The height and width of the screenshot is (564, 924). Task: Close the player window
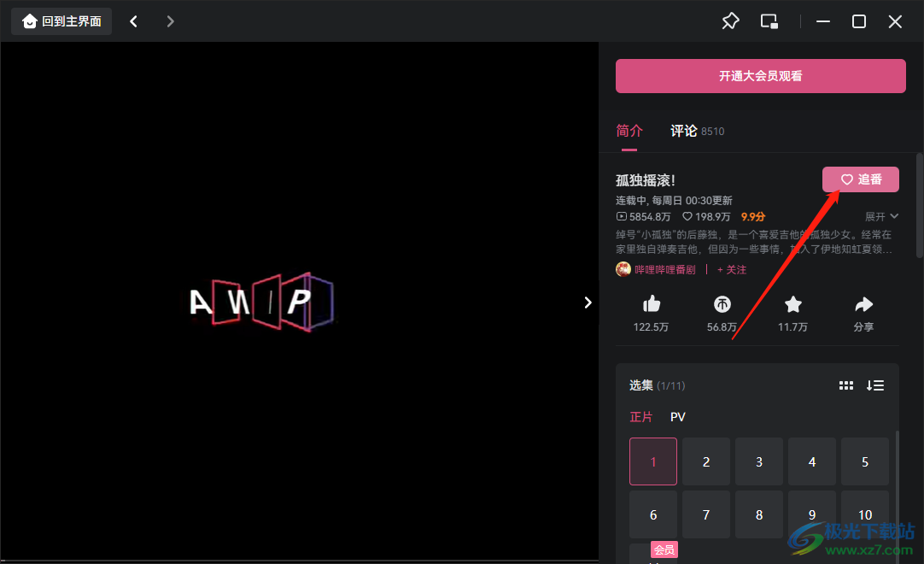(x=895, y=22)
